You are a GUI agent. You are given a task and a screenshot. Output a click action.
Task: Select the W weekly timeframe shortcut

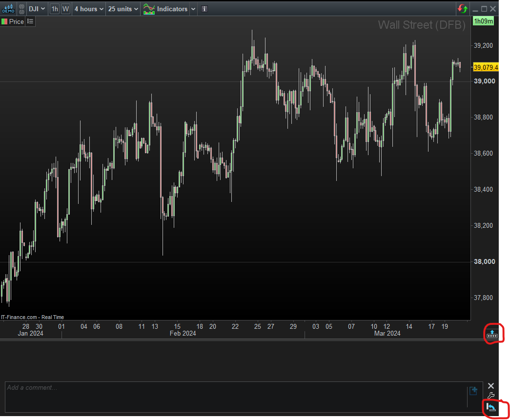tap(66, 9)
